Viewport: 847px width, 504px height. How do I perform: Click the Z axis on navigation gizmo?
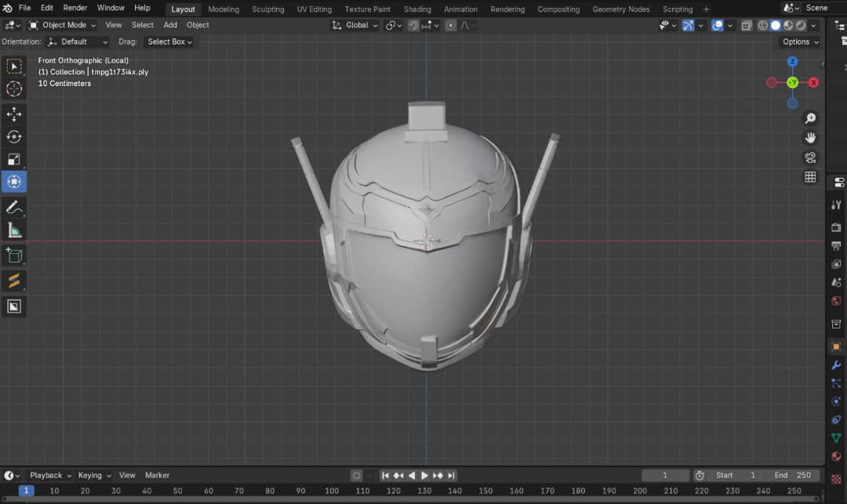[792, 61]
